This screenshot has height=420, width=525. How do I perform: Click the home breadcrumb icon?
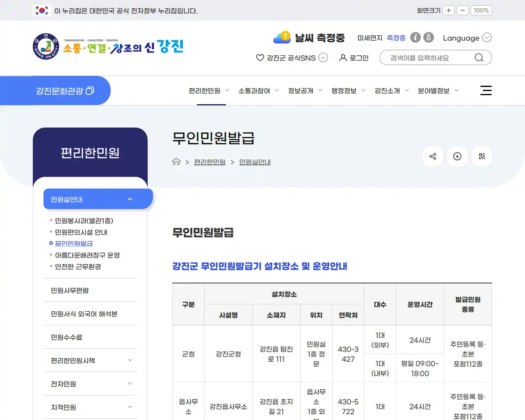[176, 162]
